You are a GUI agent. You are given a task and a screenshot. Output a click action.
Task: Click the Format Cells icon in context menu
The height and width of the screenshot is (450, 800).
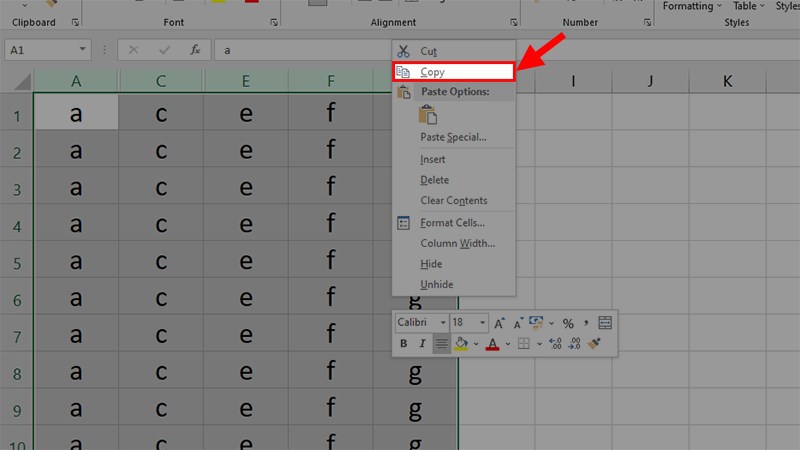pos(404,223)
